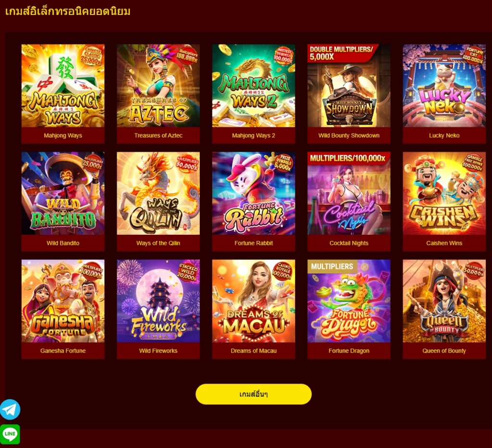
Task: Click the Ganesha Fortune title link
Action: 63,351
